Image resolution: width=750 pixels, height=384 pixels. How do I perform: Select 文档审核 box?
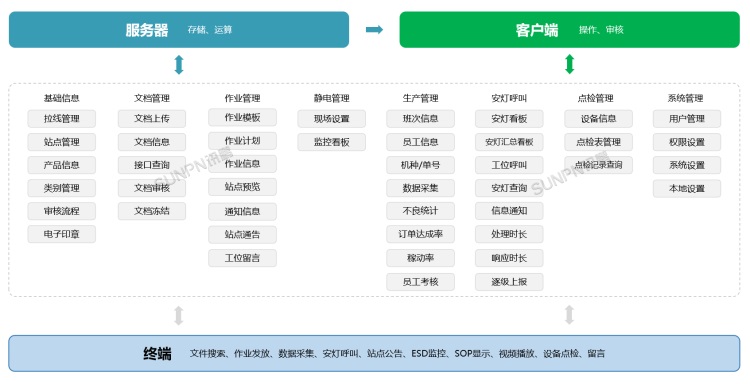152,188
